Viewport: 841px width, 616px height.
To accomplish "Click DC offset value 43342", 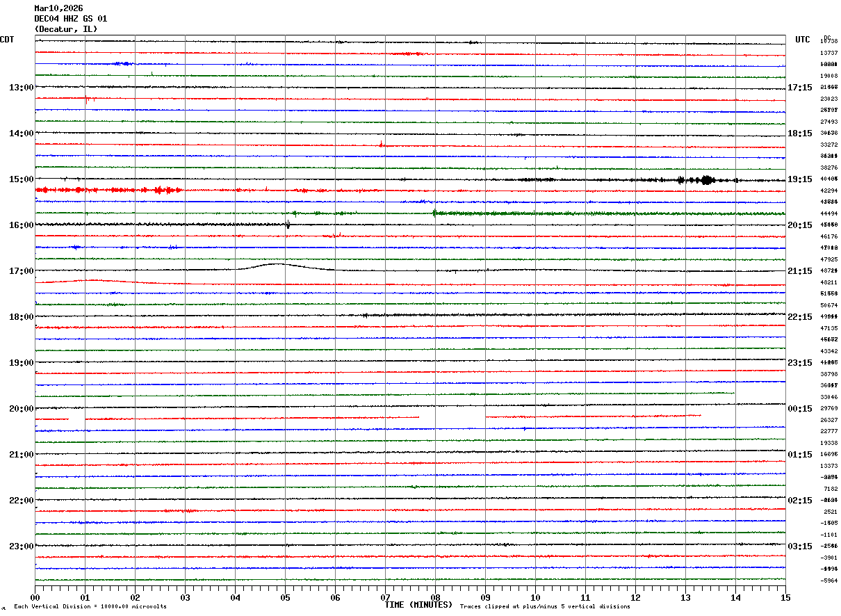I will click(x=828, y=352).
